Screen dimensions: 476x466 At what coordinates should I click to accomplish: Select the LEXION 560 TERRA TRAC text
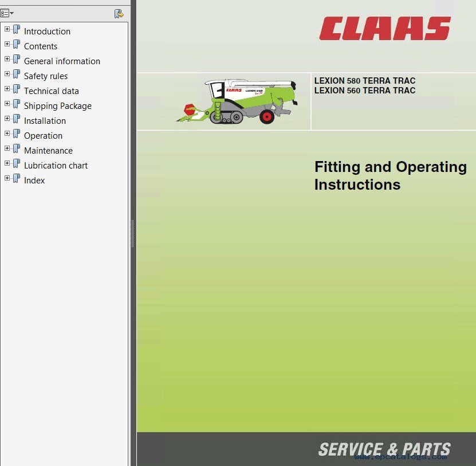point(364,91)
